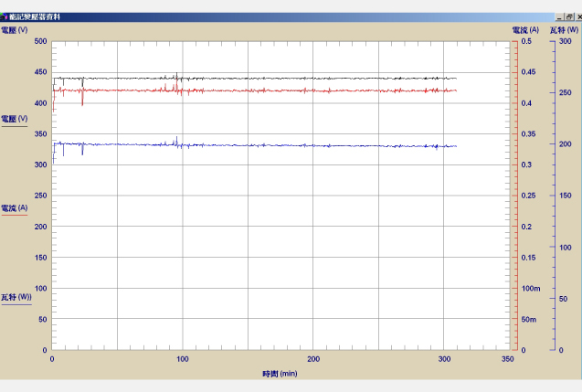Click the 100m tick label on current axis
This screenshot has height=392, width=582.
click(529, 289)
